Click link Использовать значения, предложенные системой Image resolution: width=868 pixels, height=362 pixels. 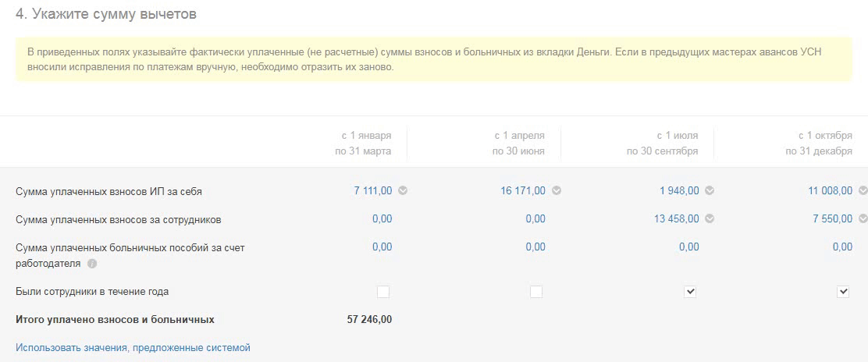[x=133, y=348]
